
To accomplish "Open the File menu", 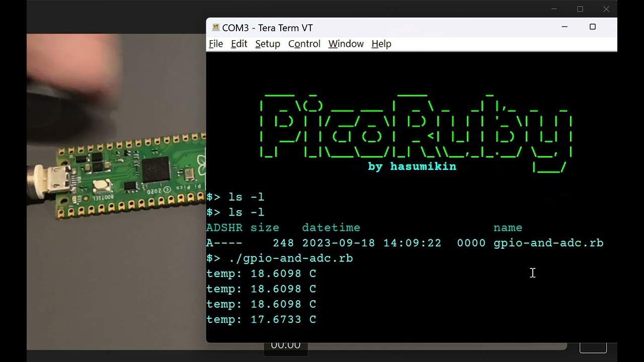I will tap(216, 44).
